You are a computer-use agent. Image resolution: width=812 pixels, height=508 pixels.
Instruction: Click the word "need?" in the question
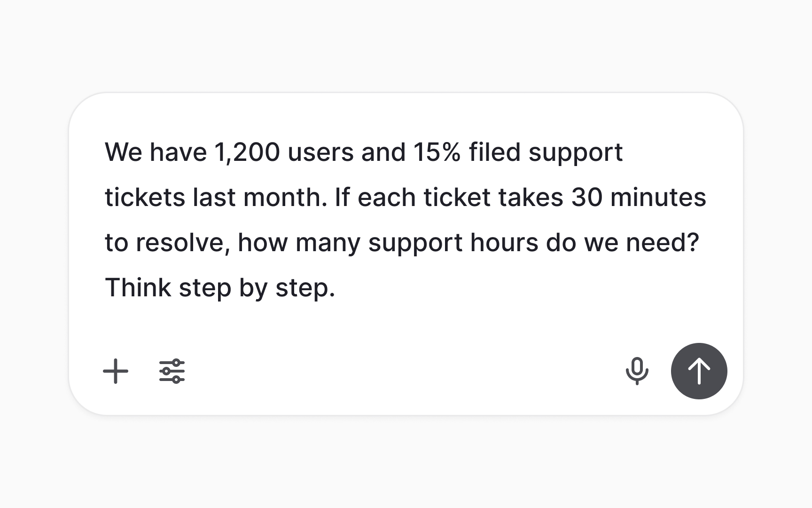click(663, 243)
